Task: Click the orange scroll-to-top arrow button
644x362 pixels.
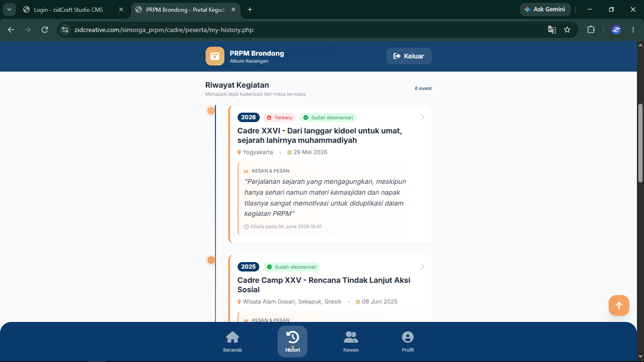Action: point(619,305)
